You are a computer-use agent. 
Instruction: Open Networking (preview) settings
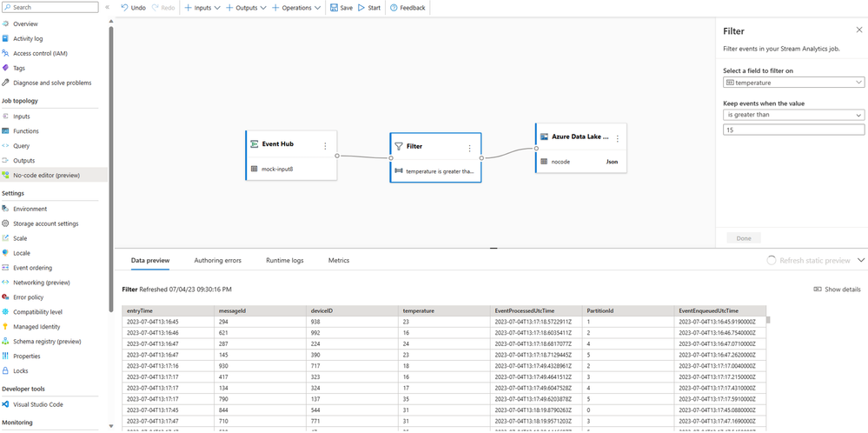[42, 283]
